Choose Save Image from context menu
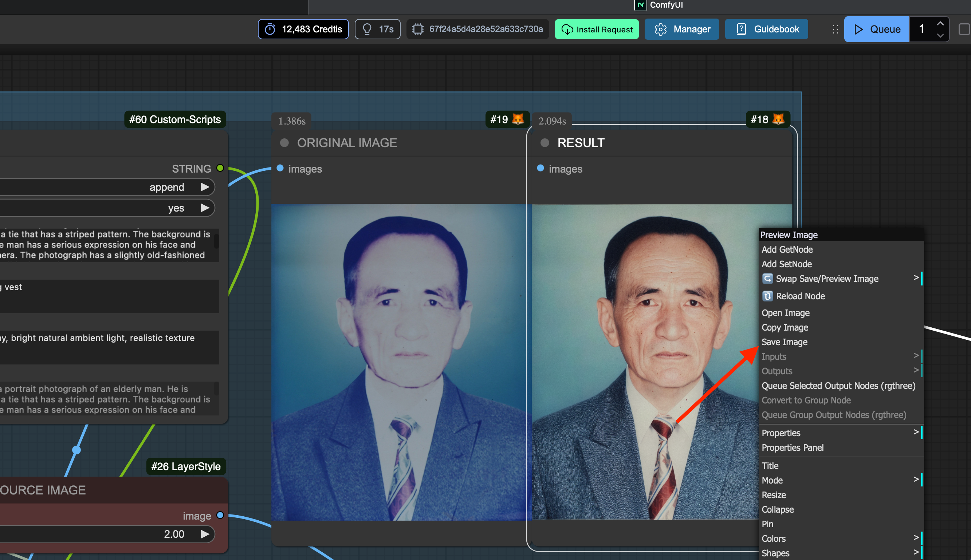The image size is (971, 560). tap(784, 342)
